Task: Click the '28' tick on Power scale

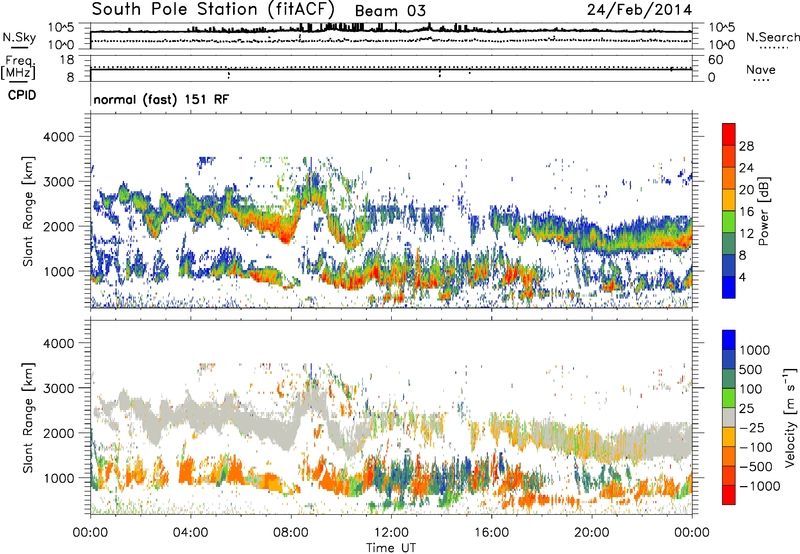Action: 746,146
